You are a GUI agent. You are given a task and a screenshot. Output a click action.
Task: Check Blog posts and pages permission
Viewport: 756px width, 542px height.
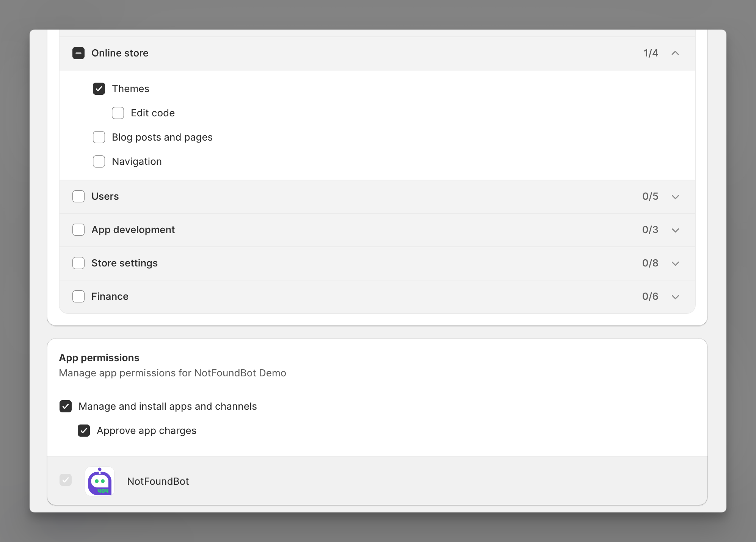pyautogui.click(x=99, y=137)
